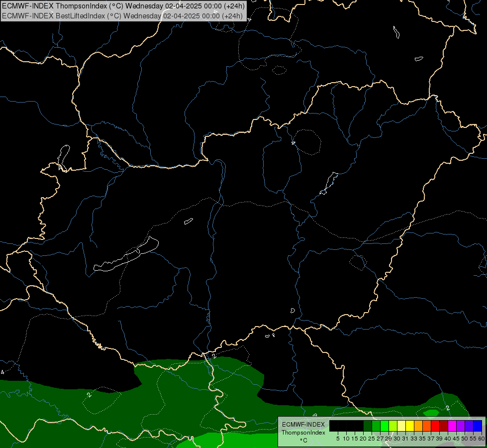
Task: Pick the pale yellow 30–31 legend swatch
Action: [x=401, y=426]
